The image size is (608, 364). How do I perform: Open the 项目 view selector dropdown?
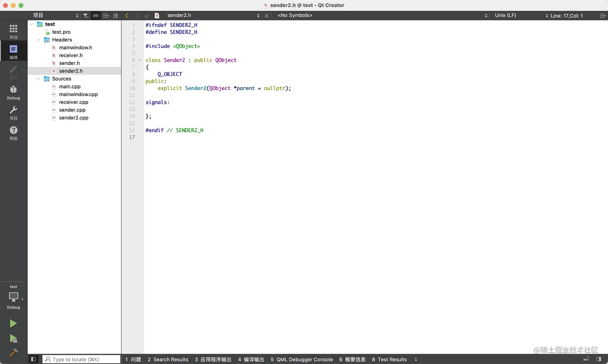click(x=55, y=16)
